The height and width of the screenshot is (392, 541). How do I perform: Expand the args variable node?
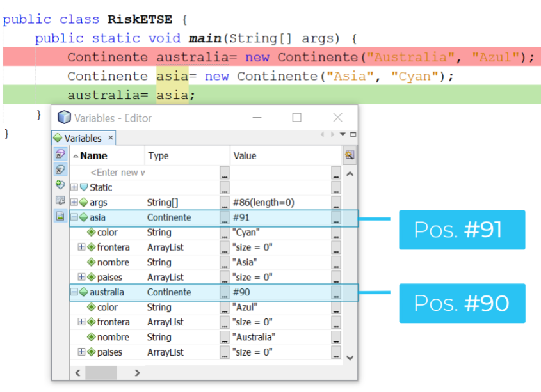tap(74, 203)
